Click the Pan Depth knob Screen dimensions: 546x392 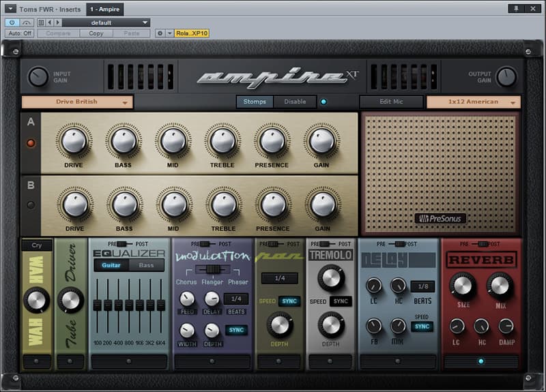[280, 325]
